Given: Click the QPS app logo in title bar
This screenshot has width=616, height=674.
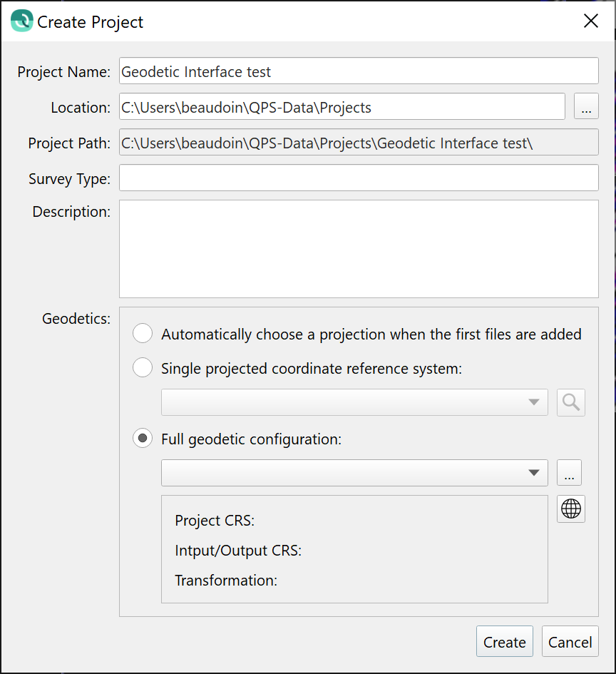Looking at the screenshot, I should point(21,21).
